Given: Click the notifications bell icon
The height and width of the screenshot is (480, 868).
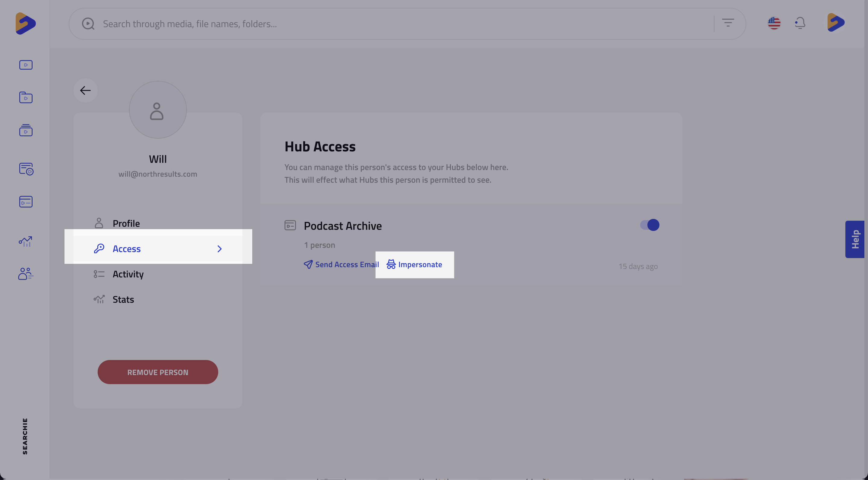Looking at the screenshot, I should click(800, 23).
